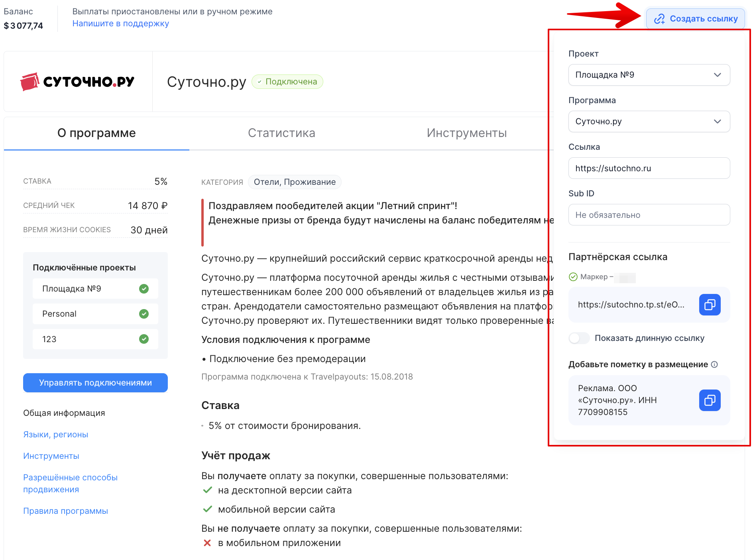Click the green checkmark by на десктопной версии сайта
This screenshot has height=560, width=755.
tap(207, 490)
